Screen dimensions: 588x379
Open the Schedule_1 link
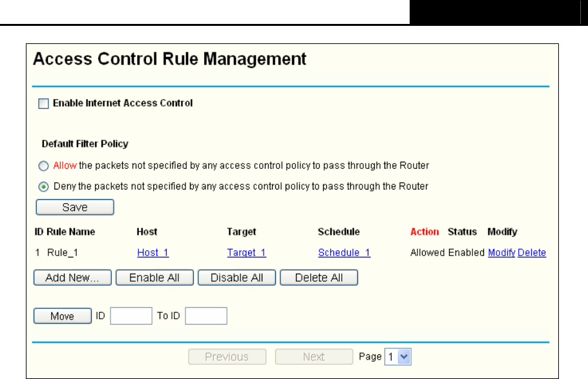pos(344,252)
